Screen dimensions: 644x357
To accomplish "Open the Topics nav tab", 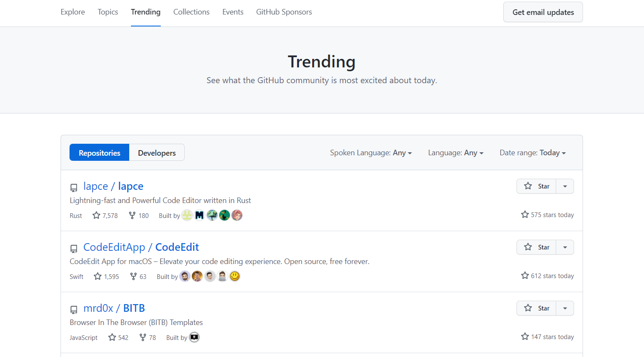I will pyautogui.click(x=107, y=12).
